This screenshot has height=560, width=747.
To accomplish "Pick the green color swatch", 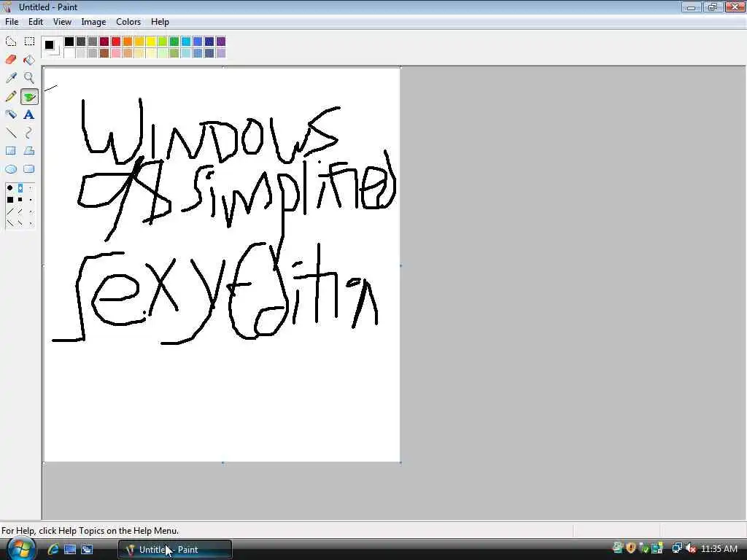I will (x=174, y=42).
